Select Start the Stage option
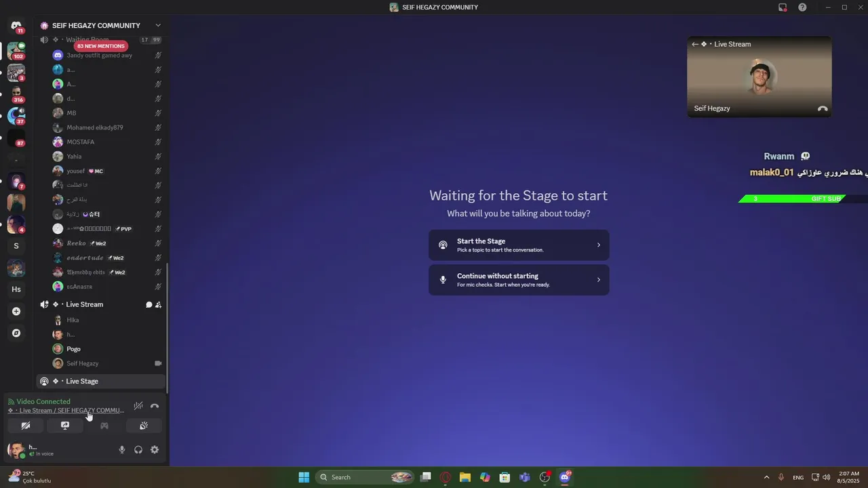 (519, 245)
